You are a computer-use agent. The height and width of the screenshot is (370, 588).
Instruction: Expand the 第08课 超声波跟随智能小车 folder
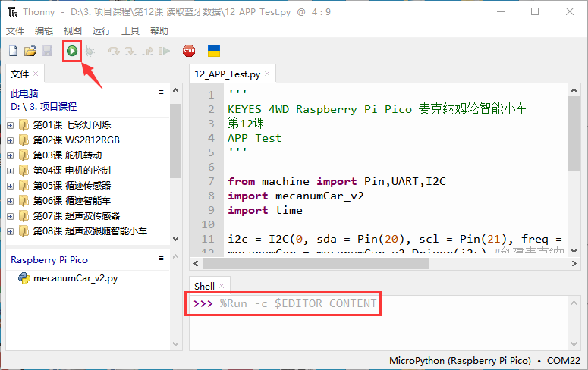click(11, 232)
